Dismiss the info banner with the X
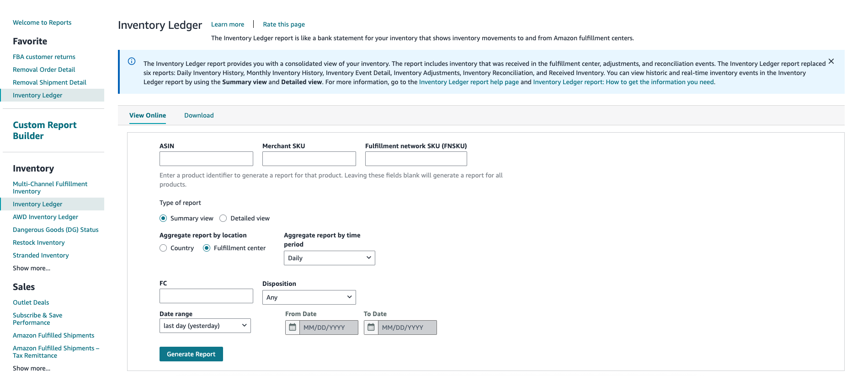 pos(831,61)
